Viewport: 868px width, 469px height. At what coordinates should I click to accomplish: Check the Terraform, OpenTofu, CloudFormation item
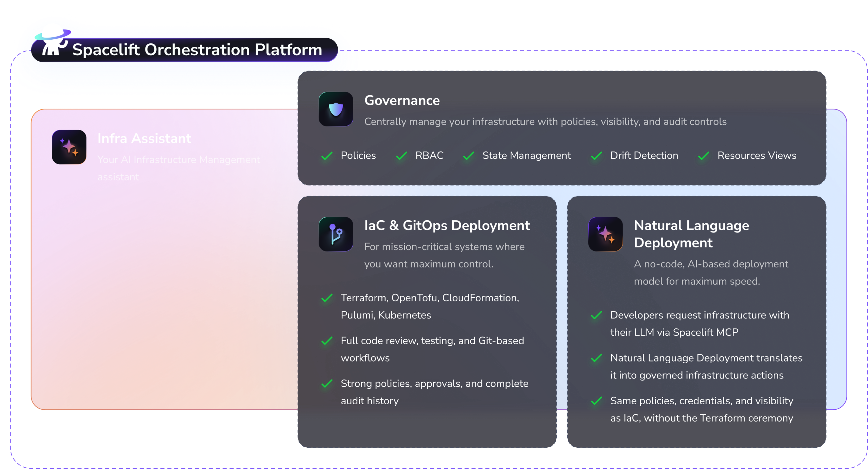[327, 298]
